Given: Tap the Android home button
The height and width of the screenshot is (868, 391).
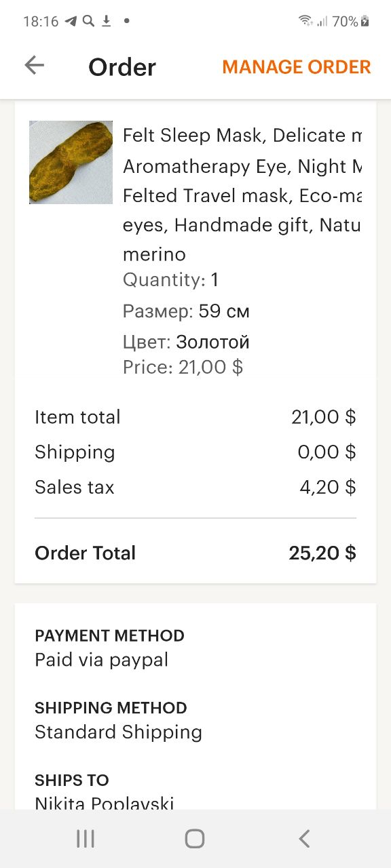Looking at the screenshot, I should point(195,839).
